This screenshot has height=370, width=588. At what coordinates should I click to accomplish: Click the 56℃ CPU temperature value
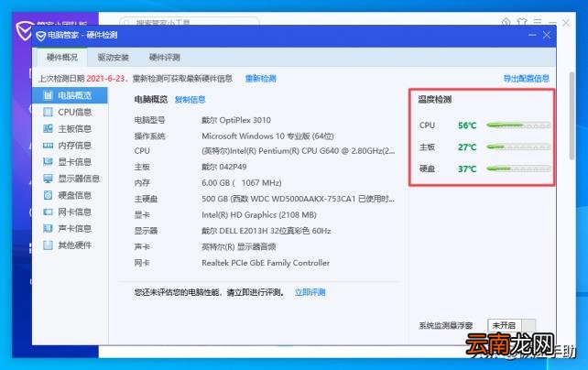tap(467, 125)
